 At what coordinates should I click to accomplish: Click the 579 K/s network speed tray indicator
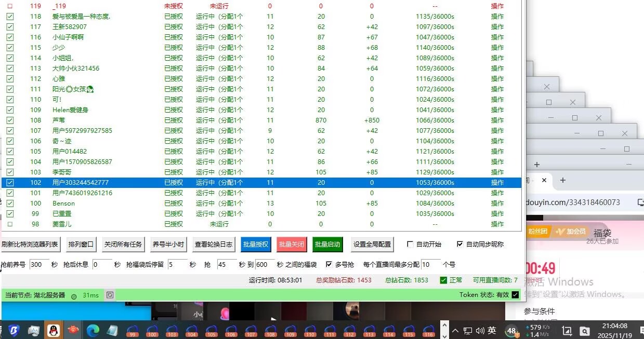[x=536, y=328]
